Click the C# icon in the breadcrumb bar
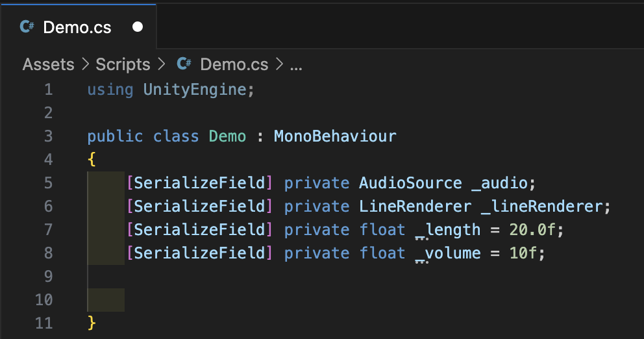 (x=184, y=64)
